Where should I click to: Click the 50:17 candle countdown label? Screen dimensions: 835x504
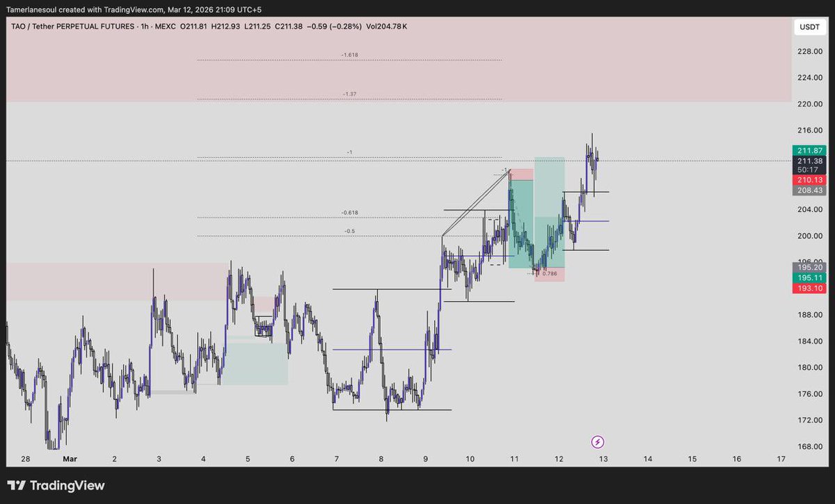coord(809,170)
